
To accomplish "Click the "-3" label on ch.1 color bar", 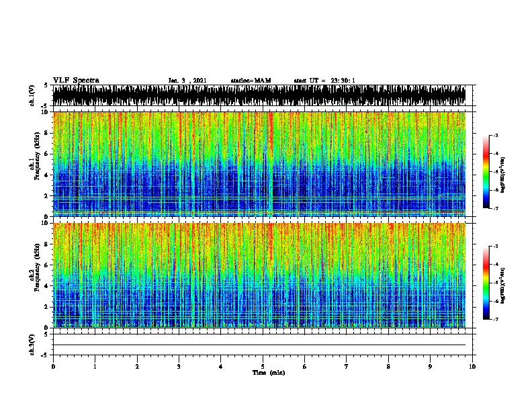I will click(495, 135).
